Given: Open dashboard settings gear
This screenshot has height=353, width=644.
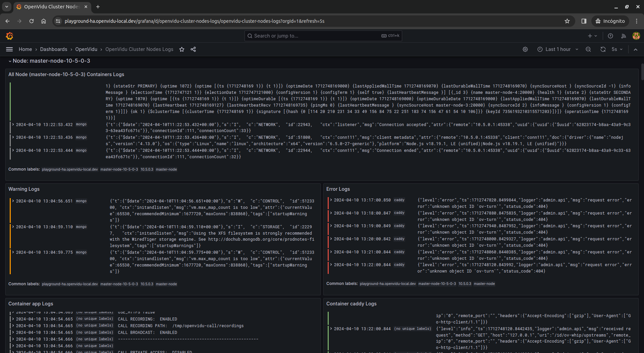Looking at the screenshot, I should coord(525,49).
